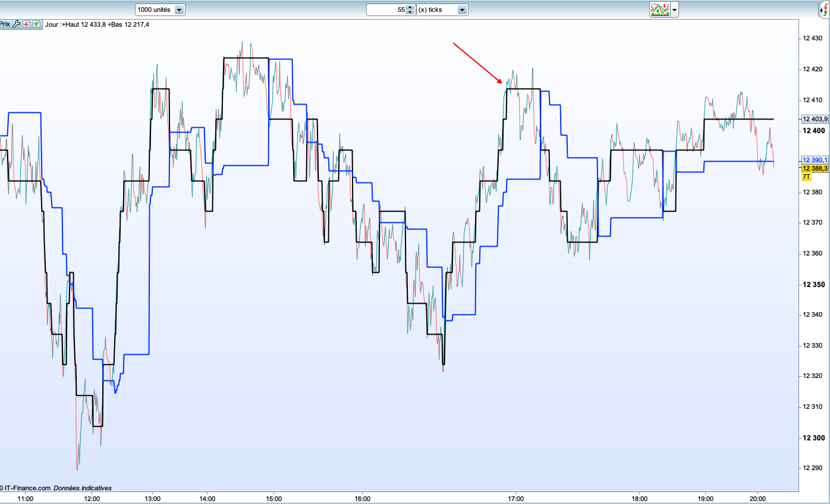Image resolution: width=830 pixels, height=504 pixels.
Task: Expand the arrow next to indicator icon
Action: [675, 10]
